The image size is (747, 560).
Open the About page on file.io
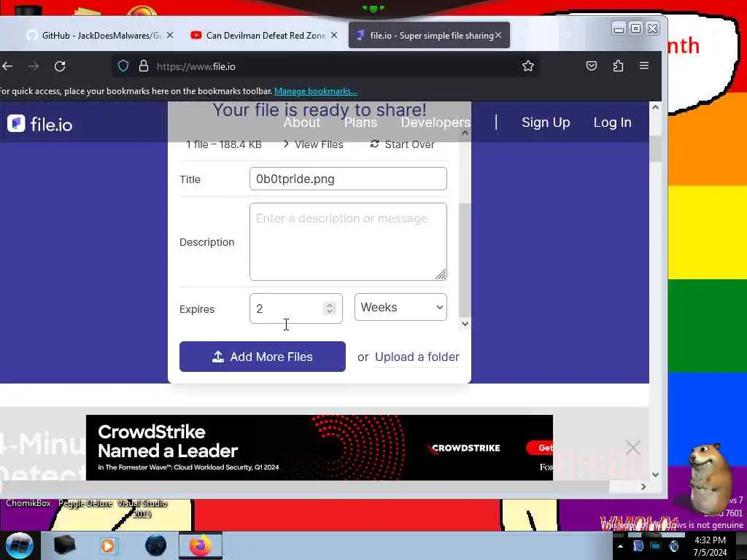(x=301, y=122)
